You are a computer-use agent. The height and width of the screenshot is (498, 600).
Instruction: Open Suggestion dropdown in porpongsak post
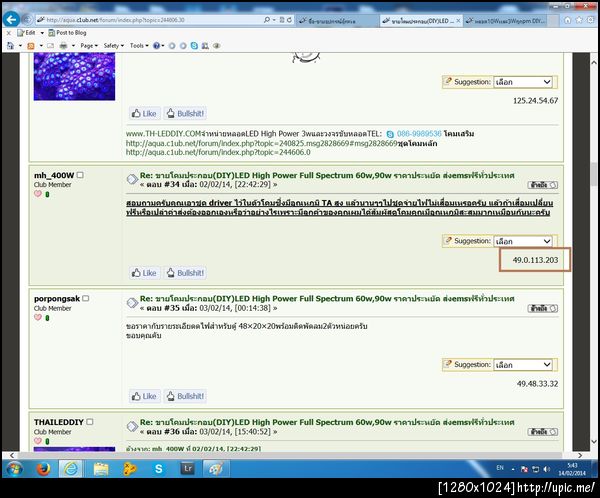(x=523, y=365)
